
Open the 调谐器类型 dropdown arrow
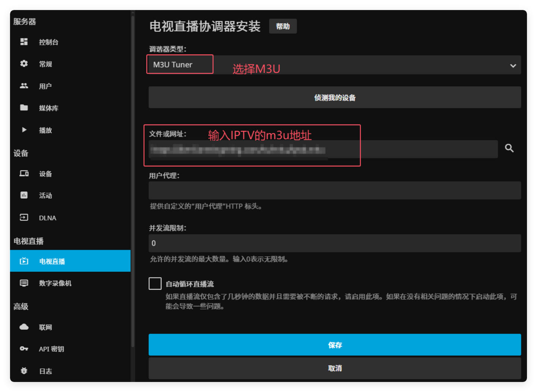pyautogui.click(x=513, y=66)
